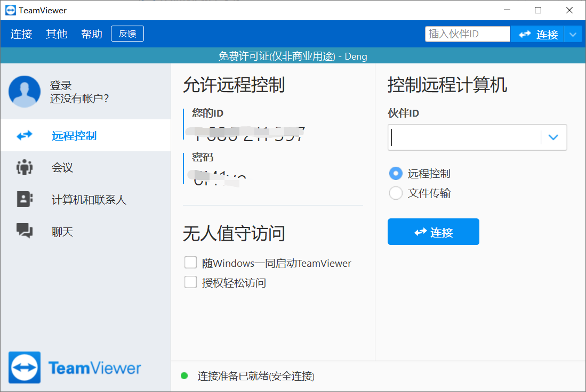The height and width of the screenshot is (392, 586).
Task: Open the 会议 panel icon
Action: pos(23,167)
